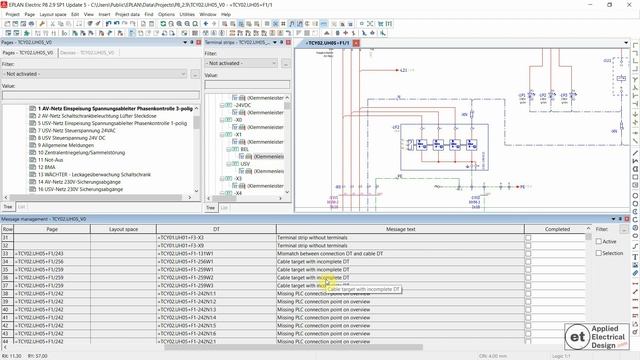Select the Circle tool in right toolbar
The image size is (640, 360).
635,196
